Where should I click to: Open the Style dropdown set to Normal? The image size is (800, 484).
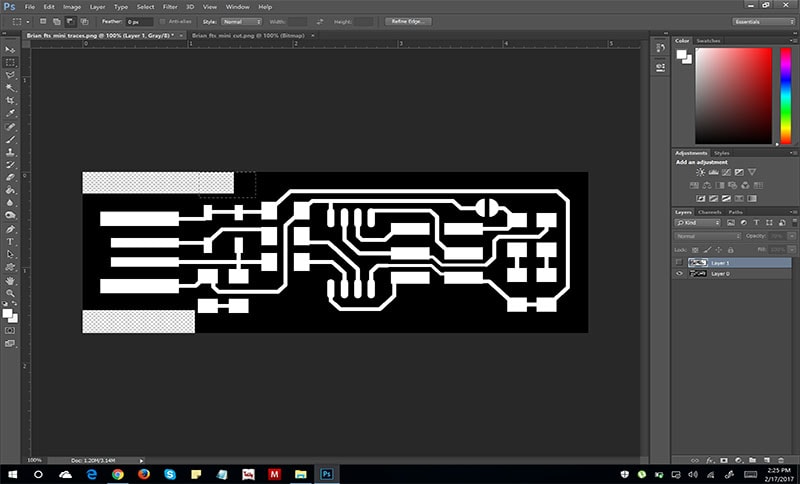pyautogui.click(x=241, y=21)
